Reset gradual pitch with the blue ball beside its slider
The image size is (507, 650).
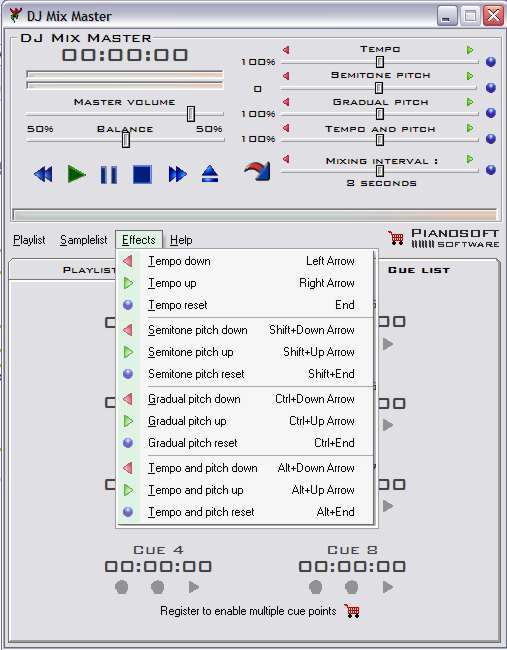point(491,113)
